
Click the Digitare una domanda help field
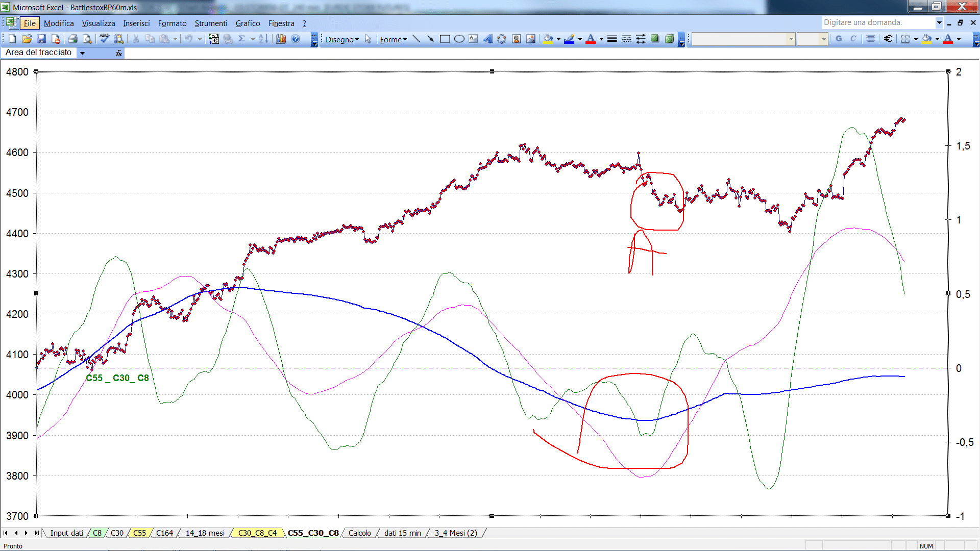pos(878,22)
